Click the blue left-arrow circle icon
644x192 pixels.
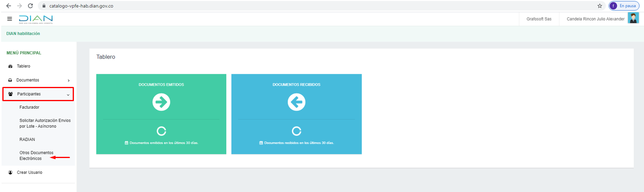pyautogui.click(x=296, y=102)
